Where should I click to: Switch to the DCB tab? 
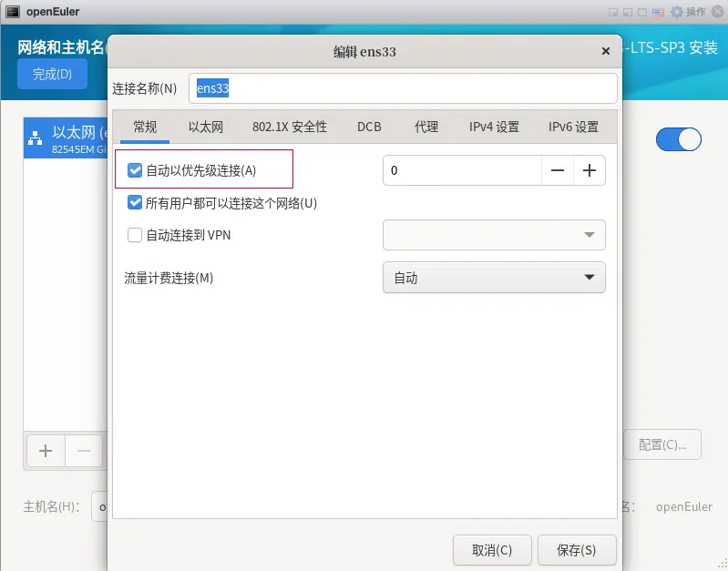(x=369, y=127)
